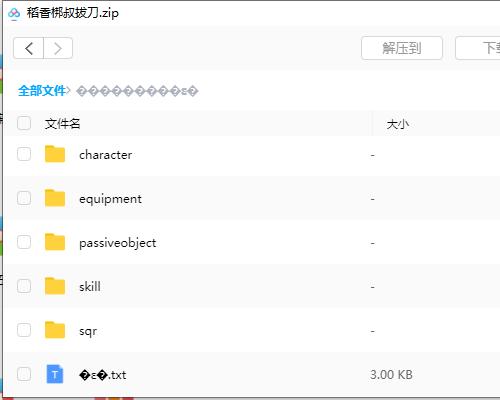This screenshot has width=500, height=400.
Task: Go forward using the right arrow button
Action: [58, 48]
